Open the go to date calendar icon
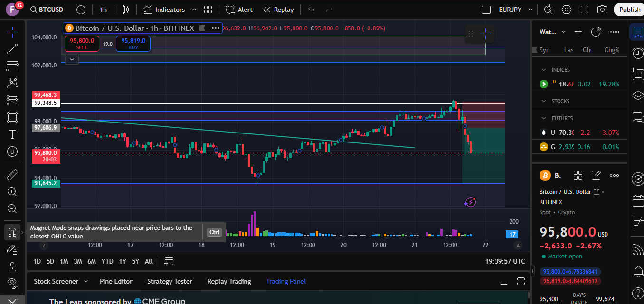The width and height of the screenshot is (644, 304). (x=169, y=261)
